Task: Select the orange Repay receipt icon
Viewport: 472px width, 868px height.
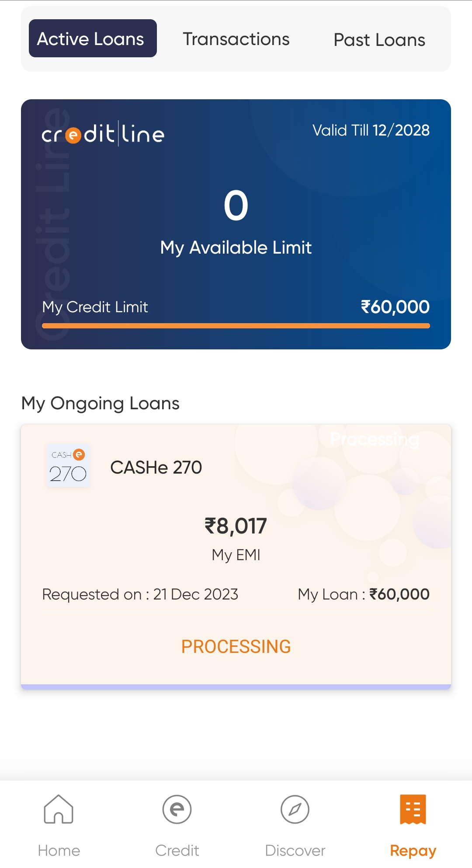Action: (413, 809)
